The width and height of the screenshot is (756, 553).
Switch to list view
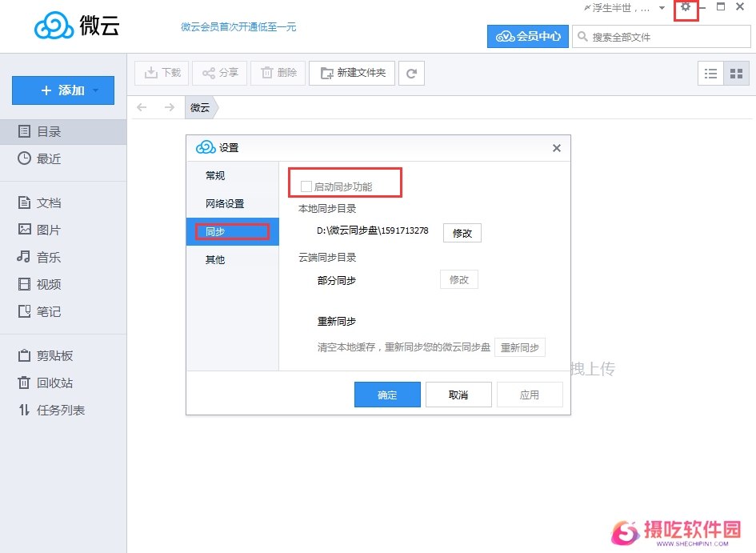(710, 73)
